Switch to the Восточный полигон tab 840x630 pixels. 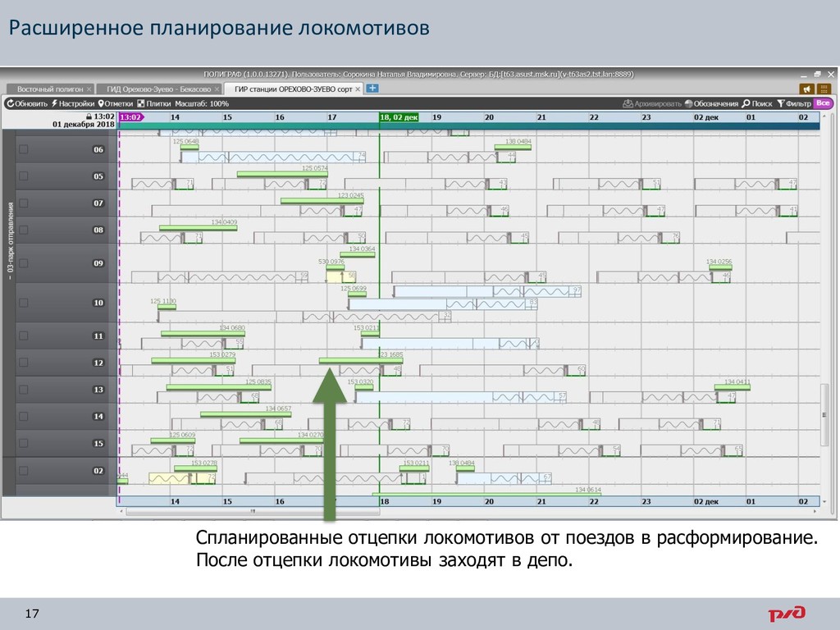point(50,89)
